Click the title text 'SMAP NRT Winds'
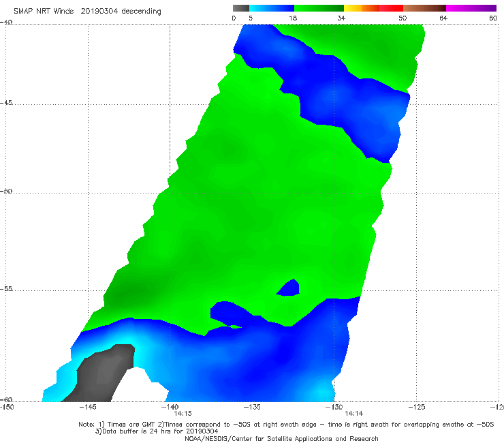Screen dimensions: 504x443 coord(44,11)
